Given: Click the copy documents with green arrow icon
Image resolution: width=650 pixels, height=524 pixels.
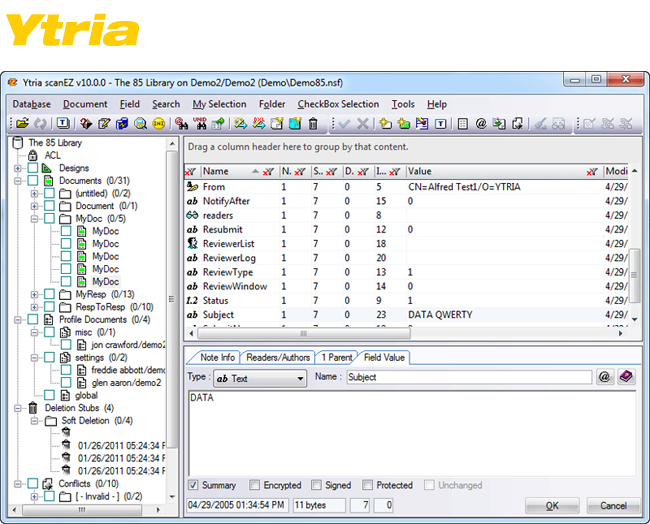Looking at the screenshot, I should [x=499, y=123].
